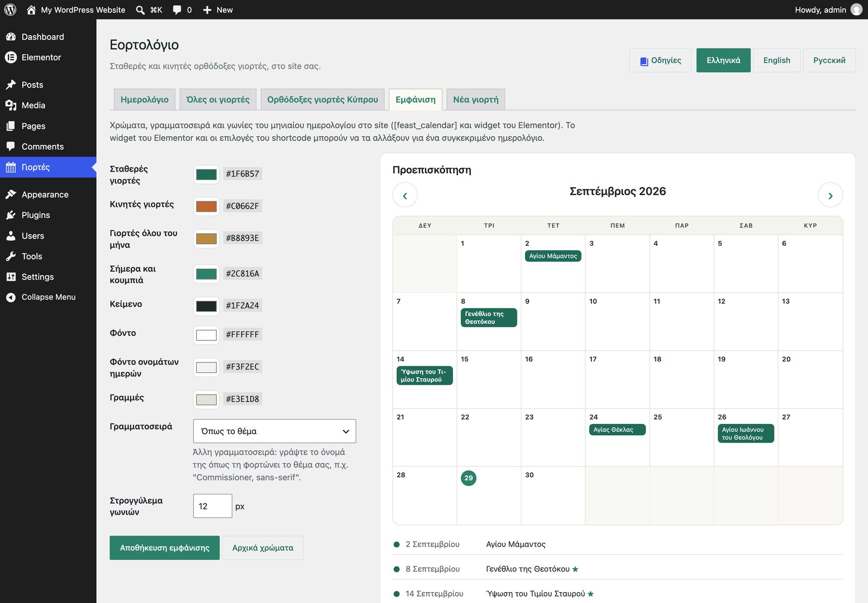Open the comments bubble in admin bar
Image resolution: width=868 pixels, height=603 pixels.
(x=177, y=10)
